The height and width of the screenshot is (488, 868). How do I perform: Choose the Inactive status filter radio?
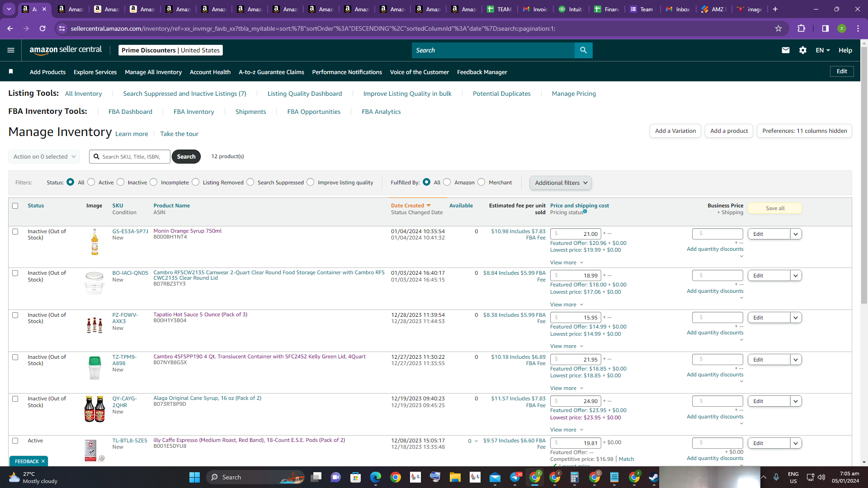tap(120, 182)
